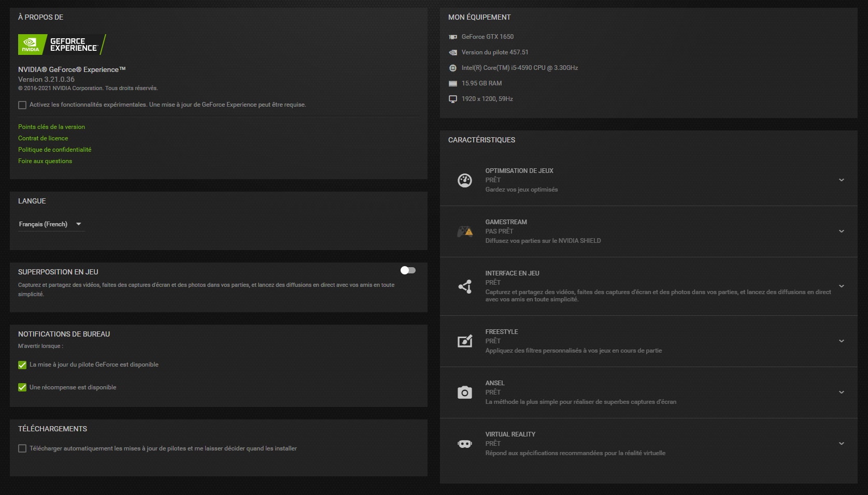Click the SUPERPOSITION EN JEU heading
This screenshot has height=495, width=868.
(58, 272)
